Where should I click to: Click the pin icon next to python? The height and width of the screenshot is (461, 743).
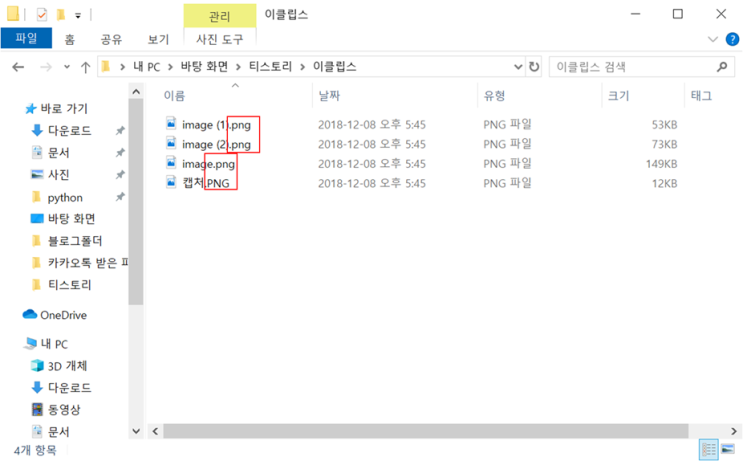point(120,197)
